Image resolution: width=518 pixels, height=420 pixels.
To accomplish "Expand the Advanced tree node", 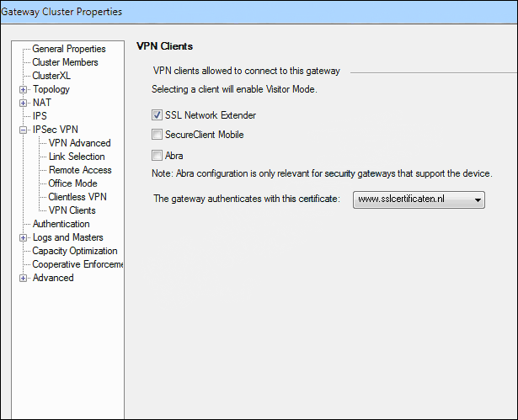I will [23, 278].
